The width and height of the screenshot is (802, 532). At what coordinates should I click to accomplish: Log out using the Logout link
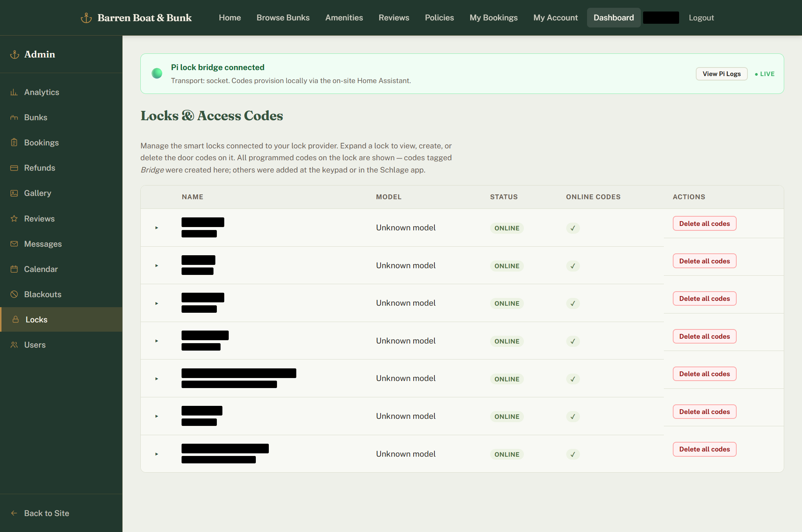(701, 18)
